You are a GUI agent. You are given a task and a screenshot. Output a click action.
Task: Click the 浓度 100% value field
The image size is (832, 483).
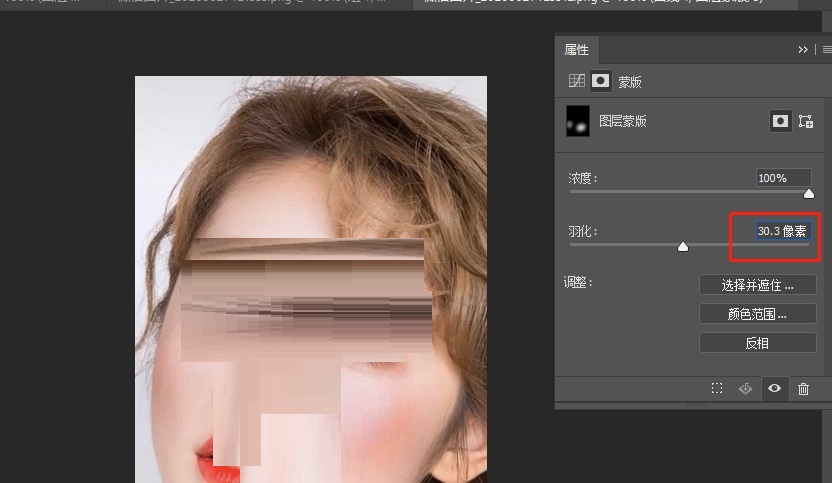[x=783, y=178]
